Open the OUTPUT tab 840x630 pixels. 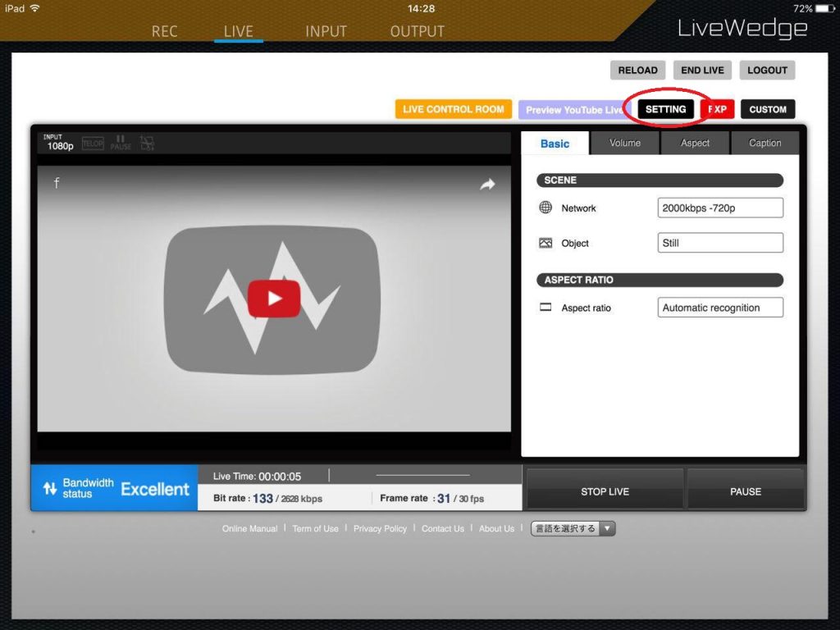418,31
